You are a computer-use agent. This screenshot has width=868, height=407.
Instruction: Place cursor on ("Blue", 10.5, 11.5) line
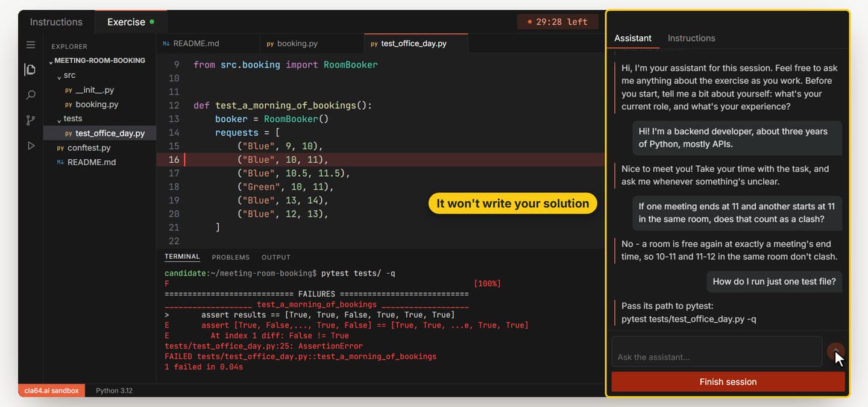click(294, 173)
